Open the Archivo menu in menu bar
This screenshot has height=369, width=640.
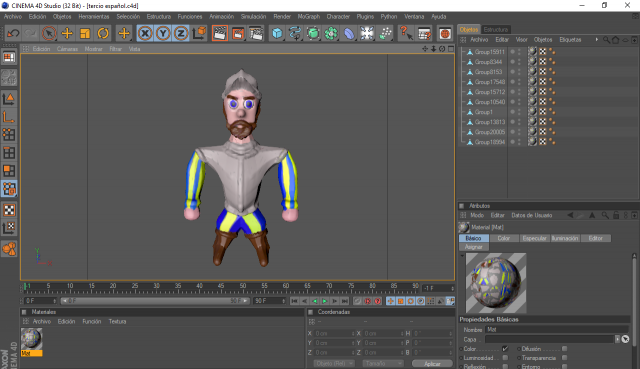pyautogui.click(x=13, y=16)
